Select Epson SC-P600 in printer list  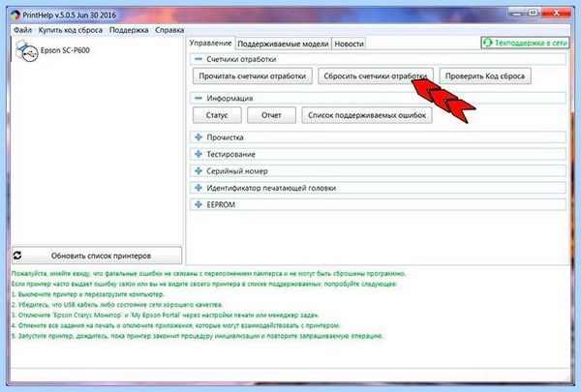65,50
